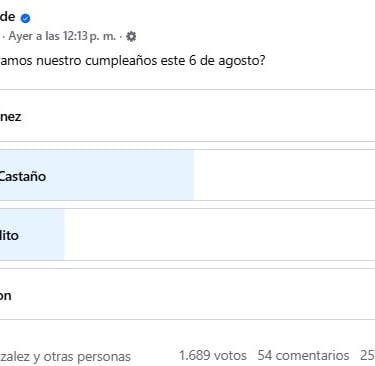Click the word "personas" in the reactions summary

coord(104,357)
